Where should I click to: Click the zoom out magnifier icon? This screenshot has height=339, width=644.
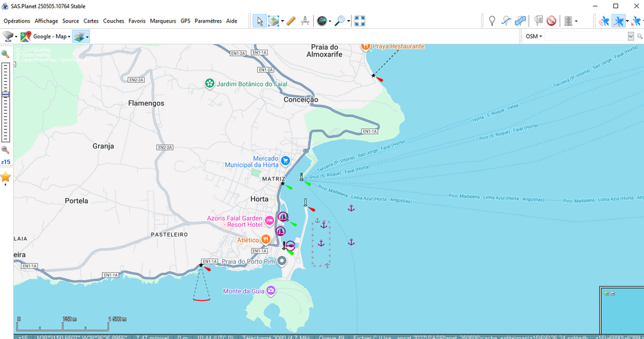pyautogui.click(x=6, y=150)
